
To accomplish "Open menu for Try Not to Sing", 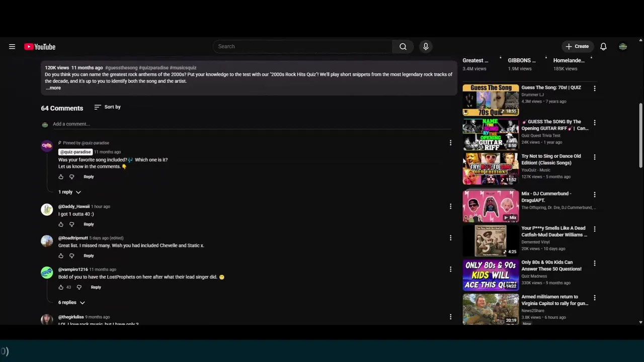I will pos(595,157).
